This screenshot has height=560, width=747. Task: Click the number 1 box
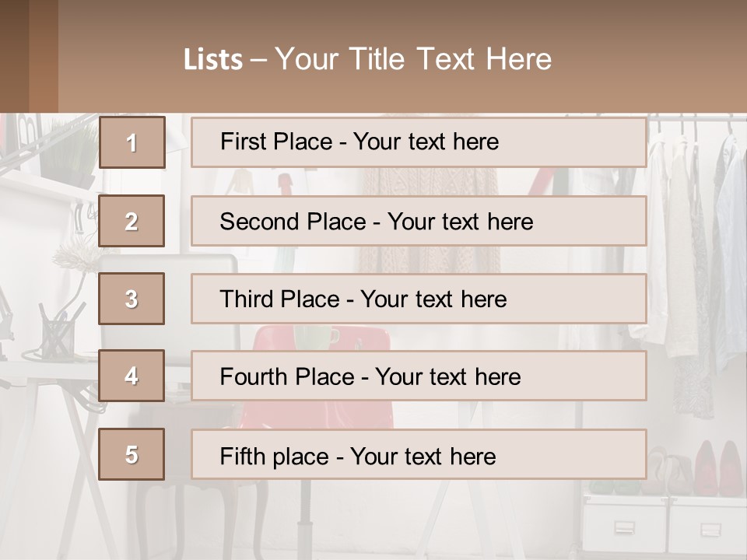pos(132,142)
